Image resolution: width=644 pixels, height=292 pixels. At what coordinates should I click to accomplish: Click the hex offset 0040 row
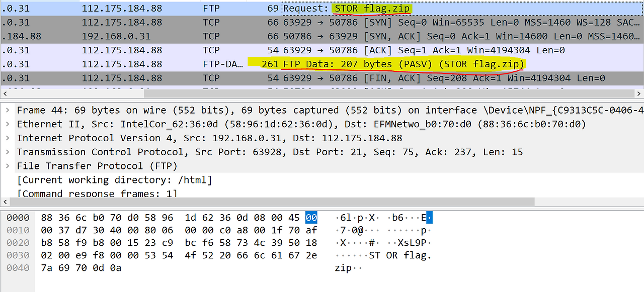click(18, 267)
